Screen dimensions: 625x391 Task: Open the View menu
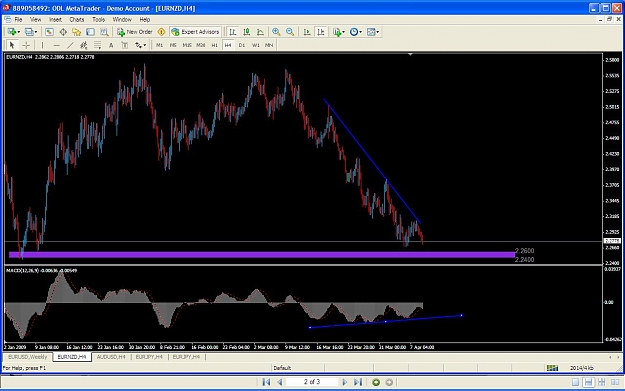point(35,19)
